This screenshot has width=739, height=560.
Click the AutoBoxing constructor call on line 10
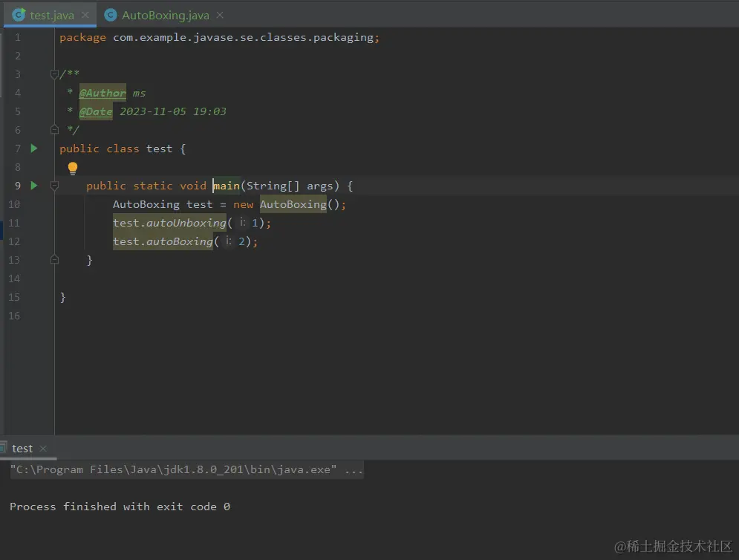(293, 204)
